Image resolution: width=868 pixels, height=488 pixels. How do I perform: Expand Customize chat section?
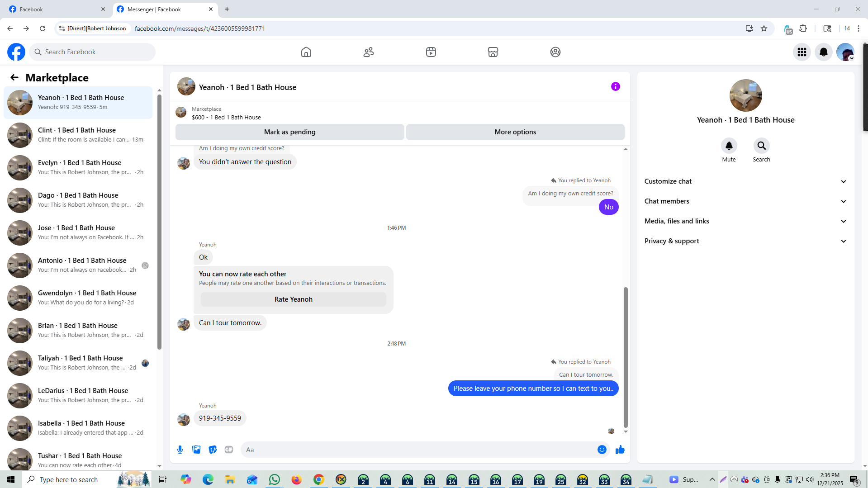tap(745, 181)
